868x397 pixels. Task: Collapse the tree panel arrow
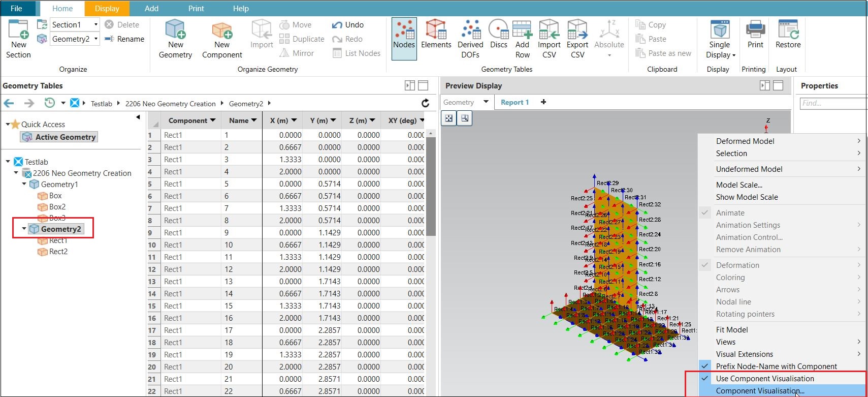[138, 117]
